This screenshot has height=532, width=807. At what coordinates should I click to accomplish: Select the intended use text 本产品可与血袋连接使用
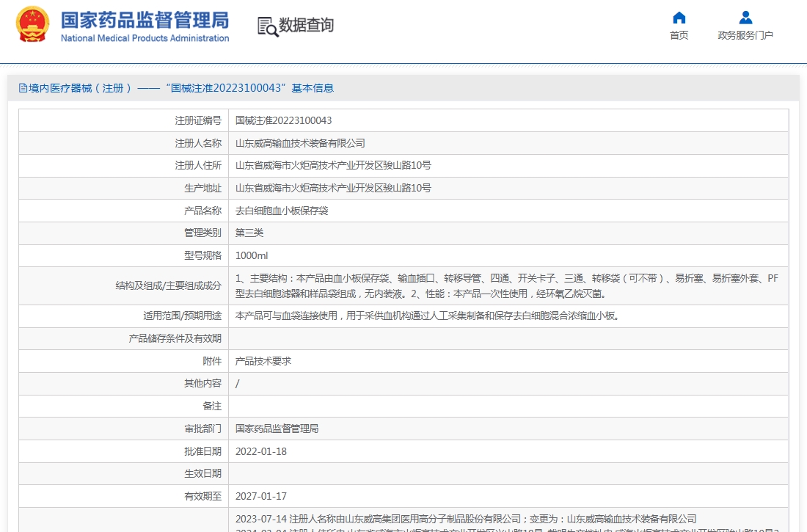[x=427, y=316]
